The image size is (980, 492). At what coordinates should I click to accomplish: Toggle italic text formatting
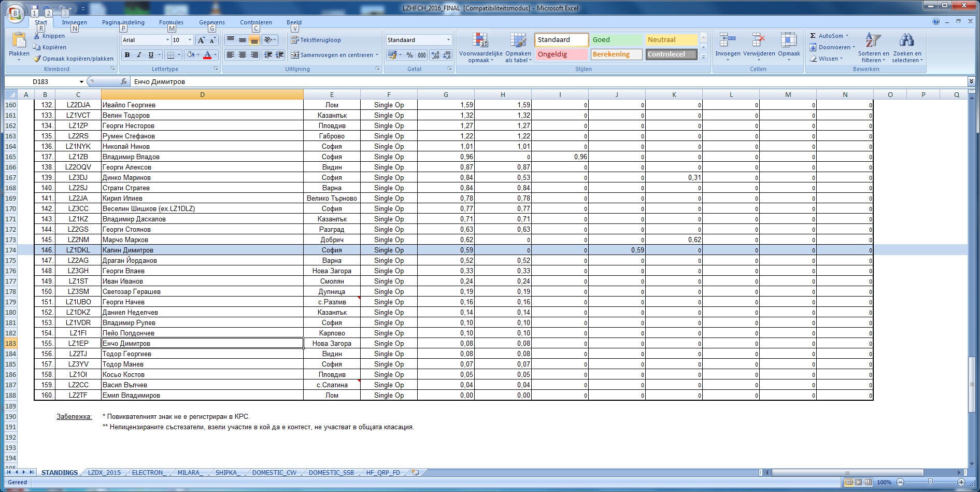(139, 55)
